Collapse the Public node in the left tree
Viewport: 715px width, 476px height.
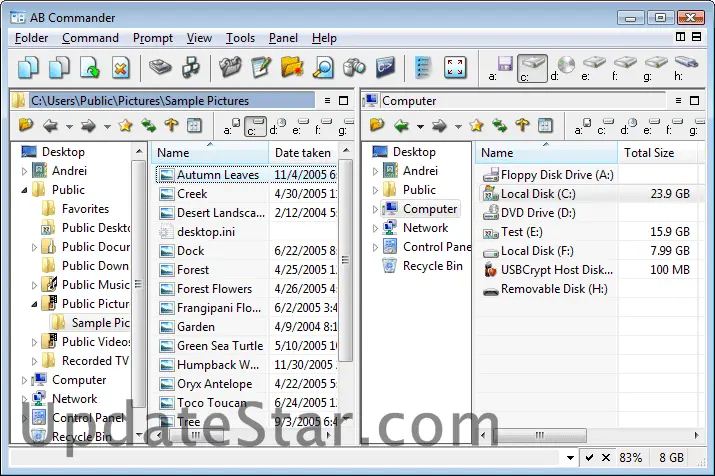24,190
